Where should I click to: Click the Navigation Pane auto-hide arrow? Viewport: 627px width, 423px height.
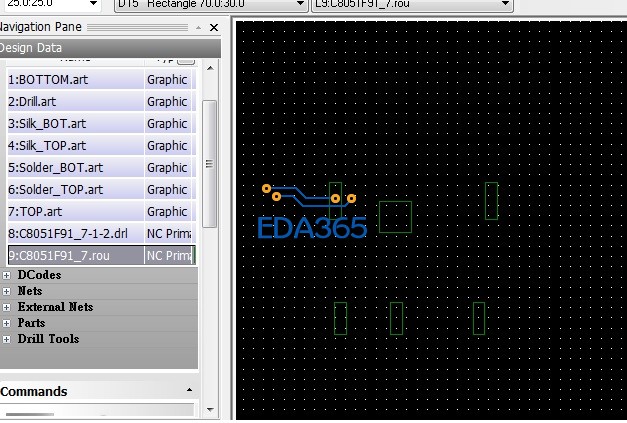(199, 28)
